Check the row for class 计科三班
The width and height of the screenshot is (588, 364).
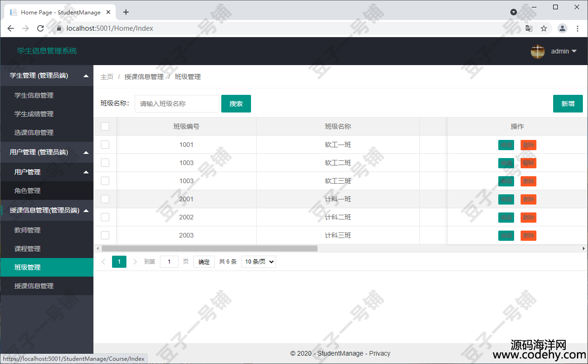(105, 235)
